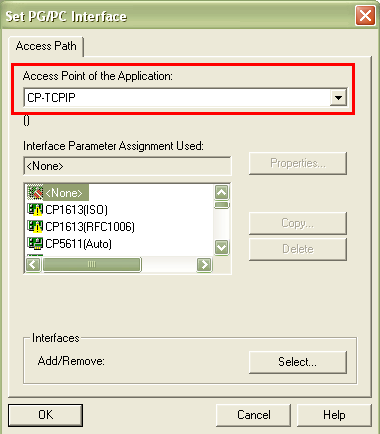Viewport: 380px width, 434px height.
Task: Click the Cancel button
Action: tap(253, 415)
